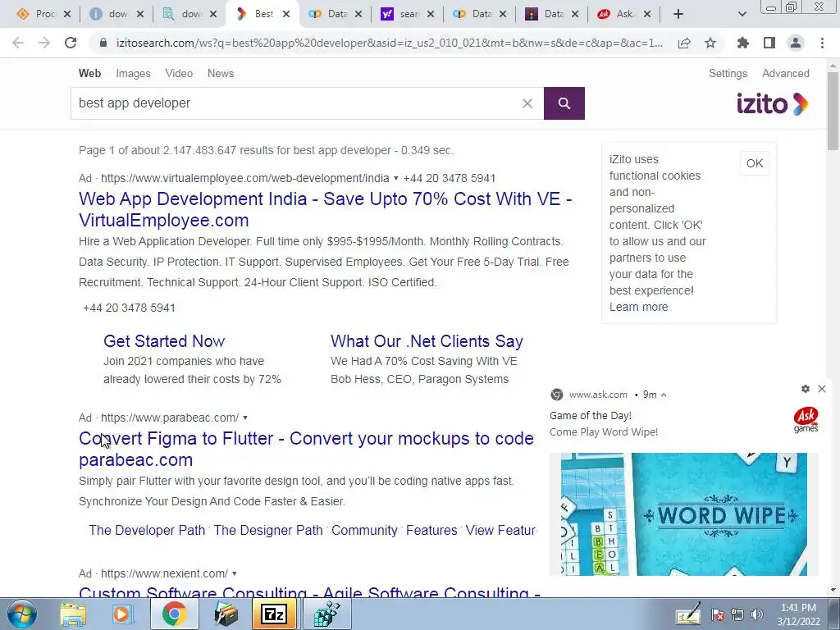Click the network tray icon
Image resolution: width=840 pixels, height=630 pixels.
737,614
